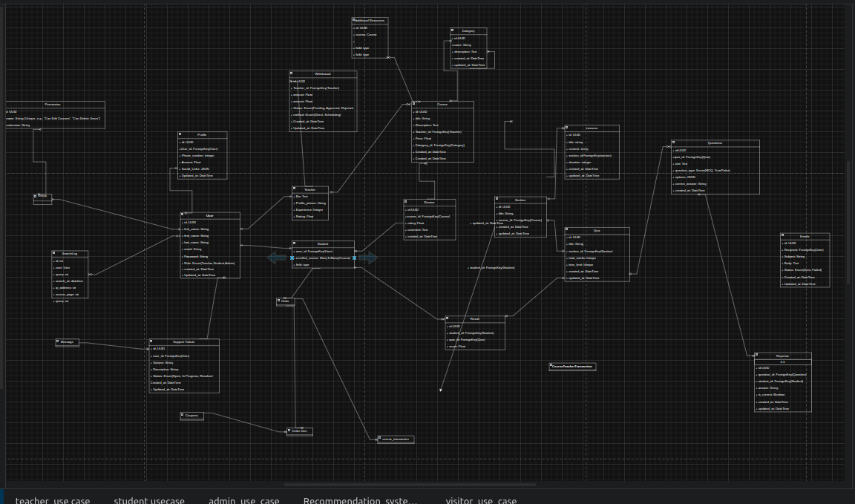Select the CourseTeacherTransaction box
This screenshot has height=504, width=855.
coord(572,367)
